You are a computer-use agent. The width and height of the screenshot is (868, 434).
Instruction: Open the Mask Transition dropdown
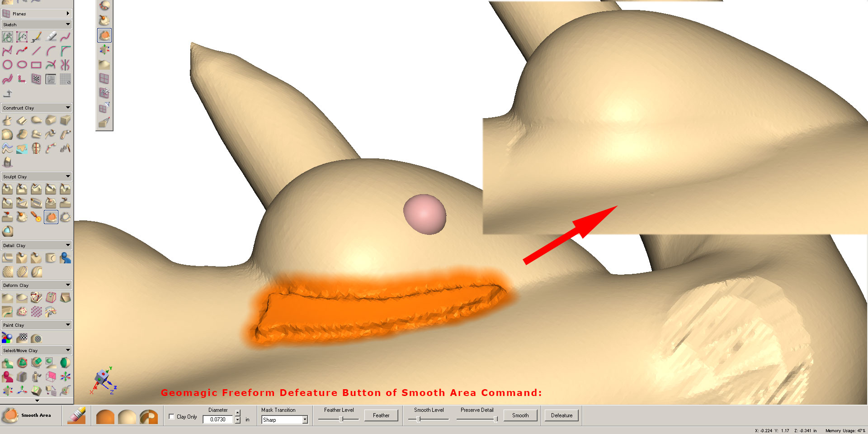pos(304,420)
